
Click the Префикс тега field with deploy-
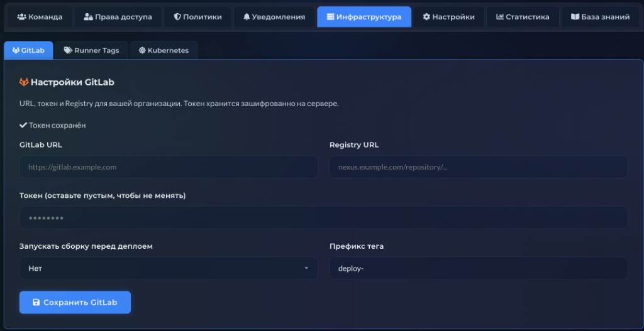pos(479,268)
